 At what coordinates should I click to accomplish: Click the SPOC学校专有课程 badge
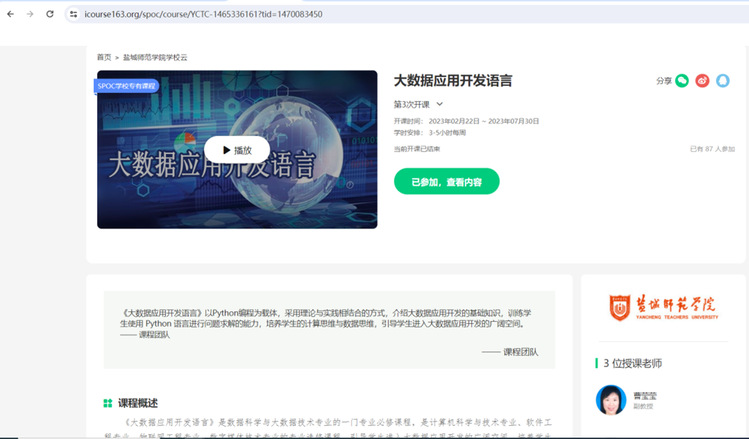pyautogui.click(x=127, y=86)
